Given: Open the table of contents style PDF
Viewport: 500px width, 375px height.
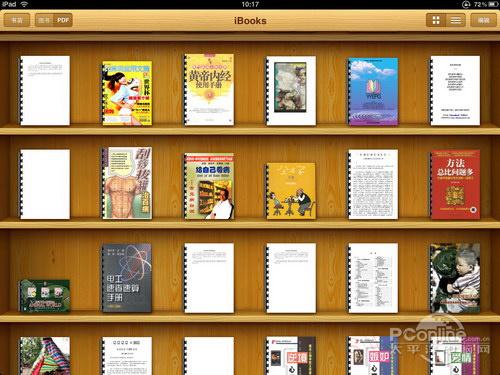Looking at the screenshot, I should pos(373,278).
